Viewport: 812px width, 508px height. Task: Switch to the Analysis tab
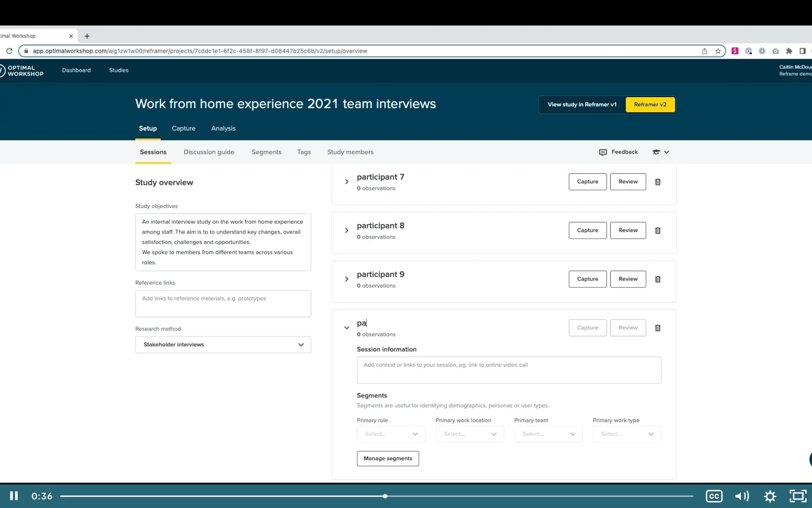click(223, 128)
